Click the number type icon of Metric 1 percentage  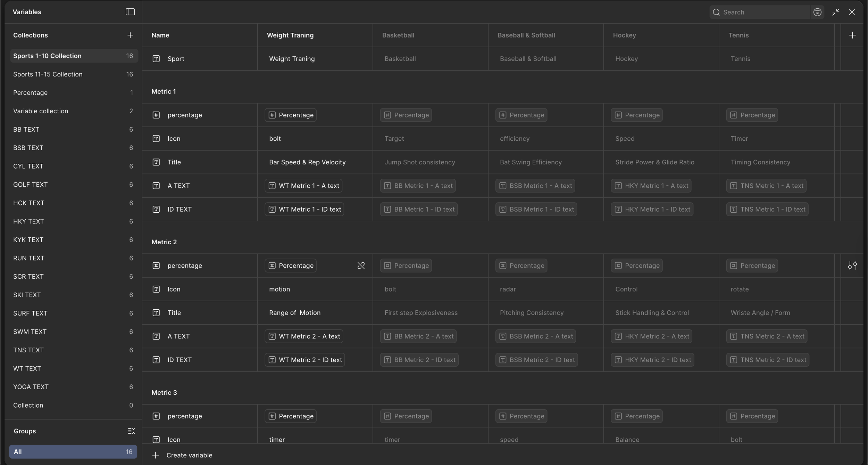[156, 115]
